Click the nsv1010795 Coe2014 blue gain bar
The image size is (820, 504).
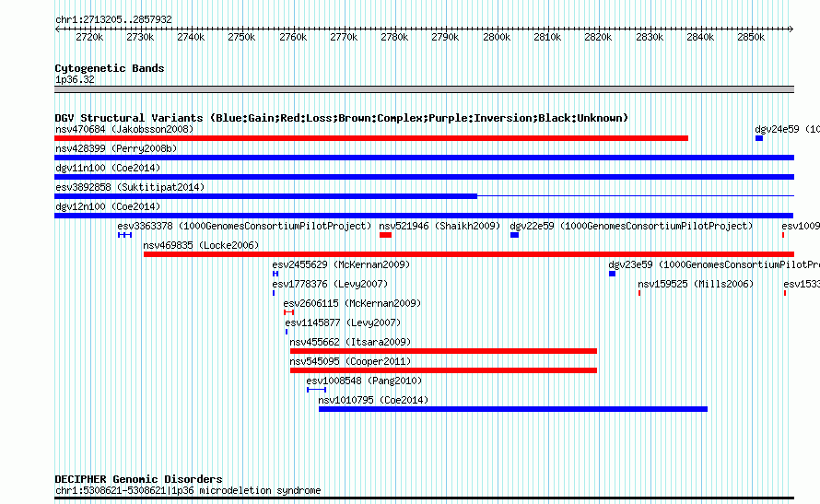[x=513, y=409]
